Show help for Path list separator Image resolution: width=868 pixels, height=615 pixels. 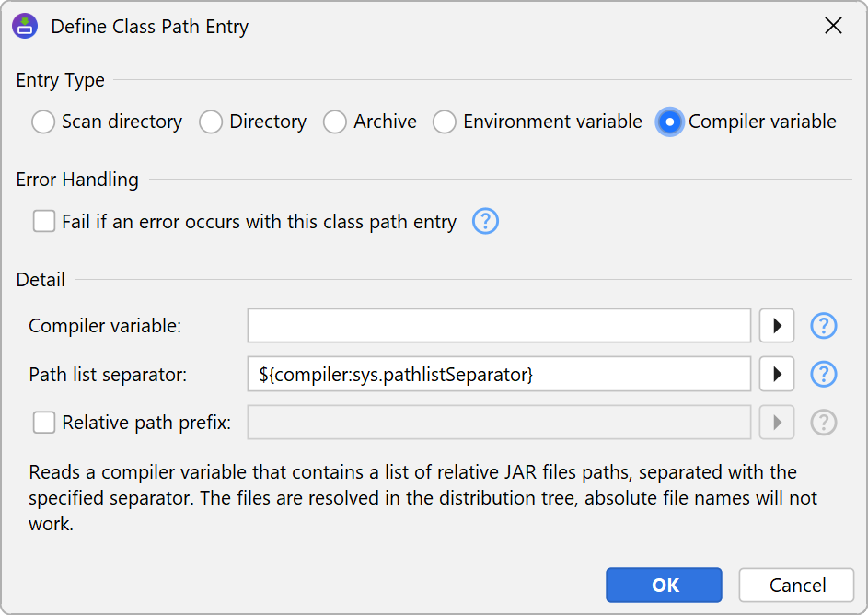(x=823, y=374)
